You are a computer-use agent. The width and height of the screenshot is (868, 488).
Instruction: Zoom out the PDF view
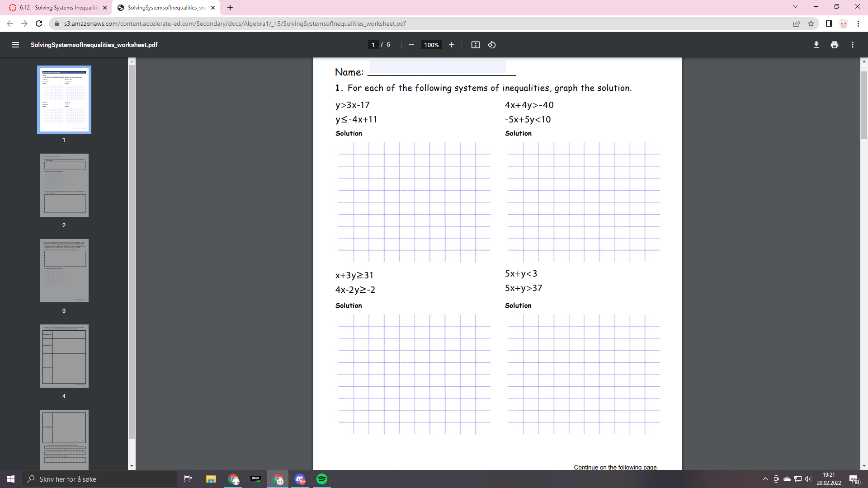click(411, 45)
